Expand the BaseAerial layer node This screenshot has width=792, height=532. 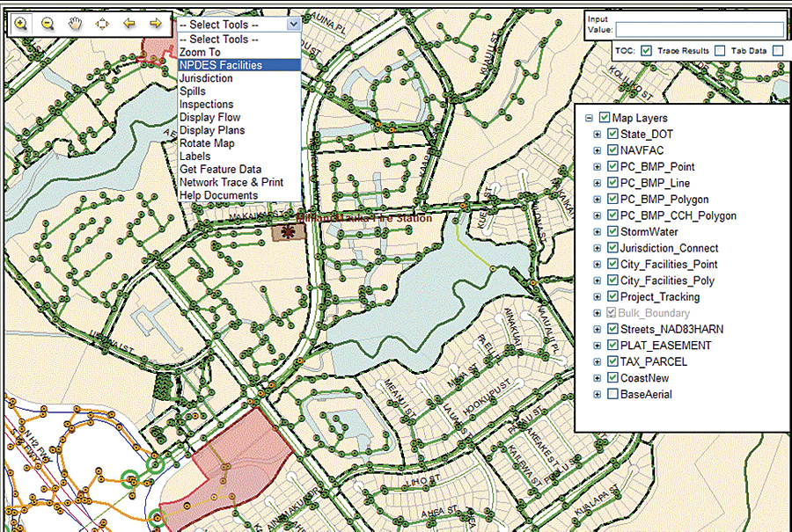click(x=597, y=394)
